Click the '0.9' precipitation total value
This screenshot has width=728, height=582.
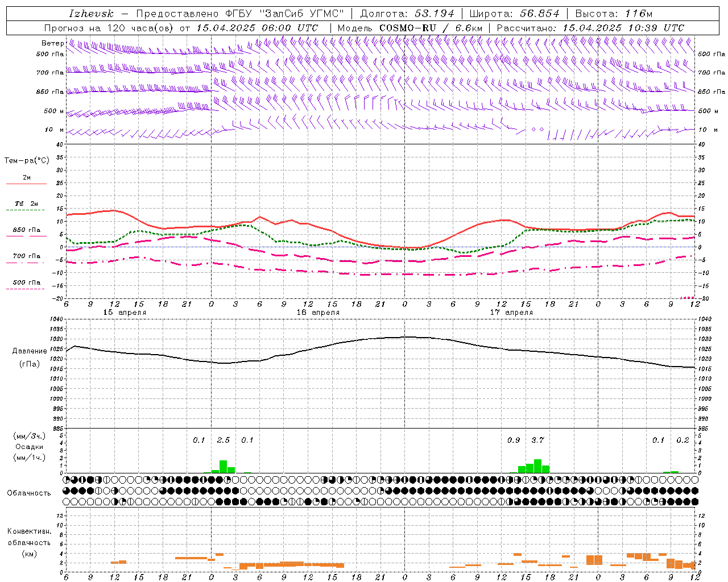pyautogui.click(x=514, y=440)
